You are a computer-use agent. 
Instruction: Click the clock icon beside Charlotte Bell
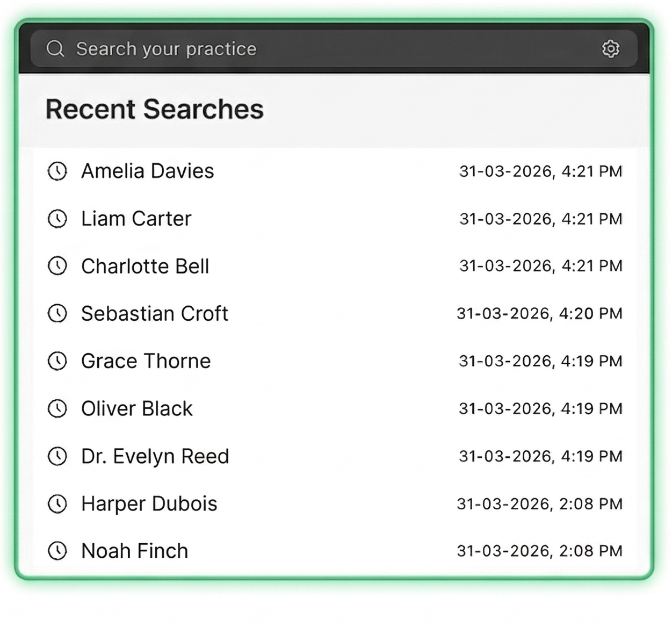click(x=57, y=266)
